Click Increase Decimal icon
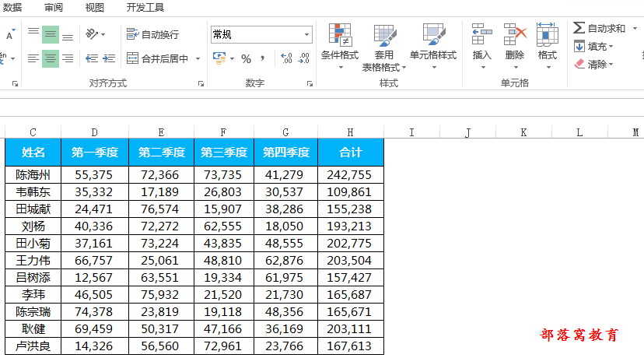 point(286,58)
